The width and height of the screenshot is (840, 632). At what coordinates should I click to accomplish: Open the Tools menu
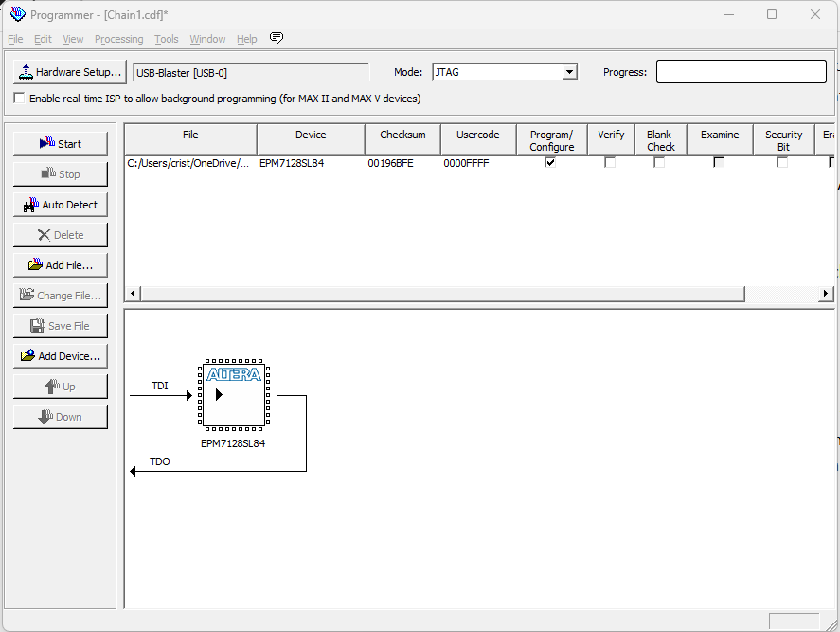[167, 39]
